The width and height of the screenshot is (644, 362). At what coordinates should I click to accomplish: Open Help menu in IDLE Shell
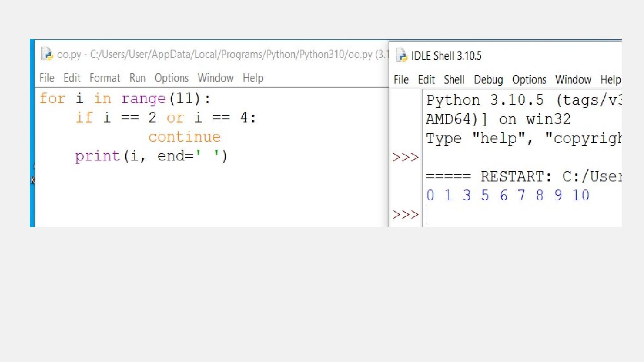(x=610, y=80)
